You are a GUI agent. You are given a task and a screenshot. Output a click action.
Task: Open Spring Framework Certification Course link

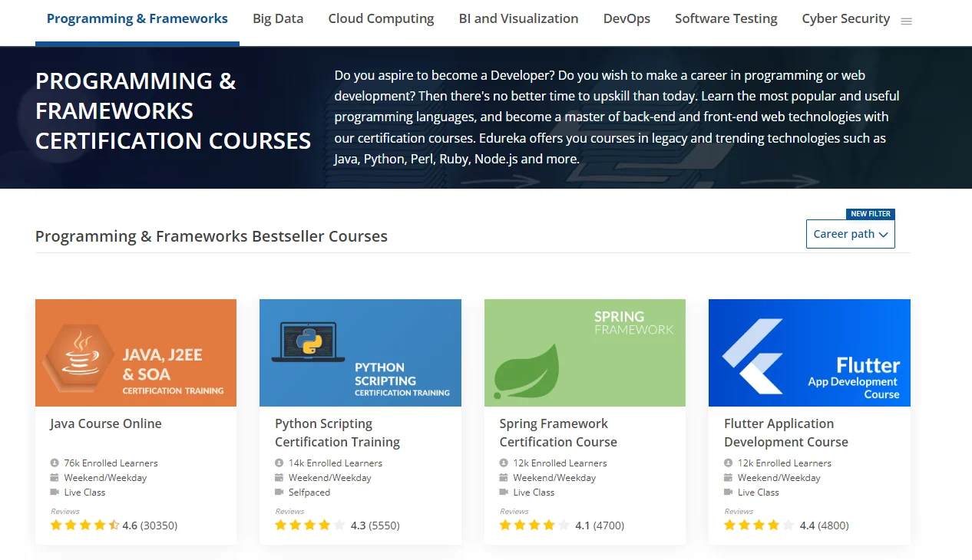click(x=558, y=433)
